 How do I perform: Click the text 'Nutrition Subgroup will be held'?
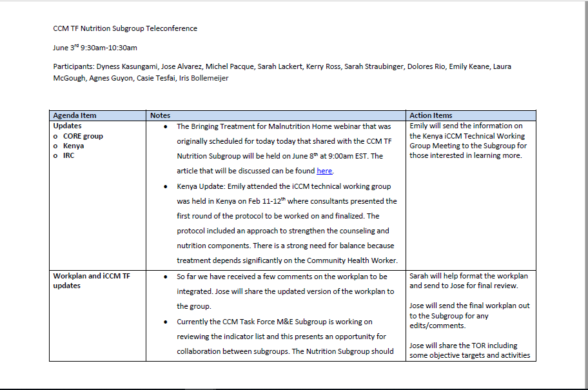click(228, 157)
